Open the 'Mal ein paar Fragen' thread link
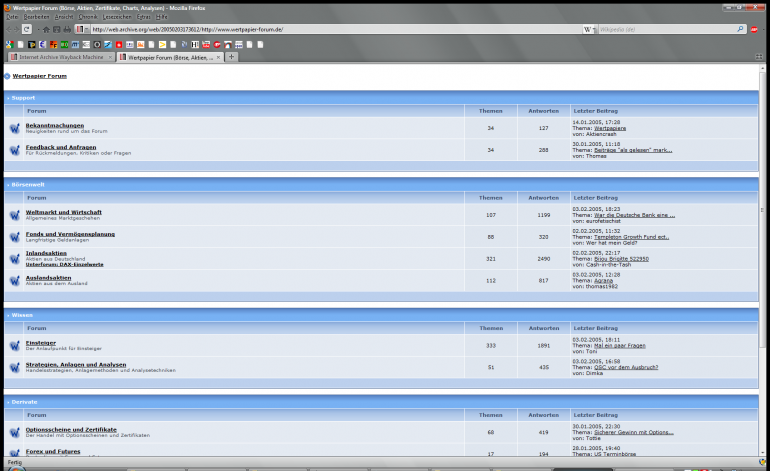This screenshot has width=770, height=471. coord(620,346)
